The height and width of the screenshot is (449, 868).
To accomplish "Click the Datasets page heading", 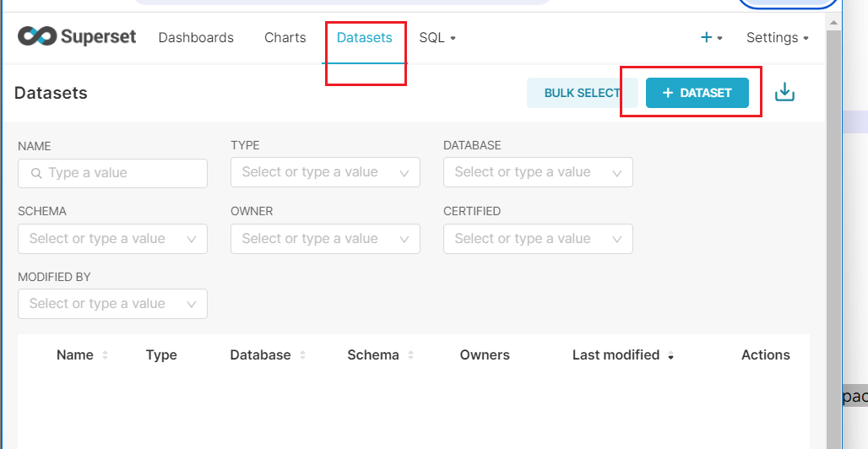I will (51, 93).
